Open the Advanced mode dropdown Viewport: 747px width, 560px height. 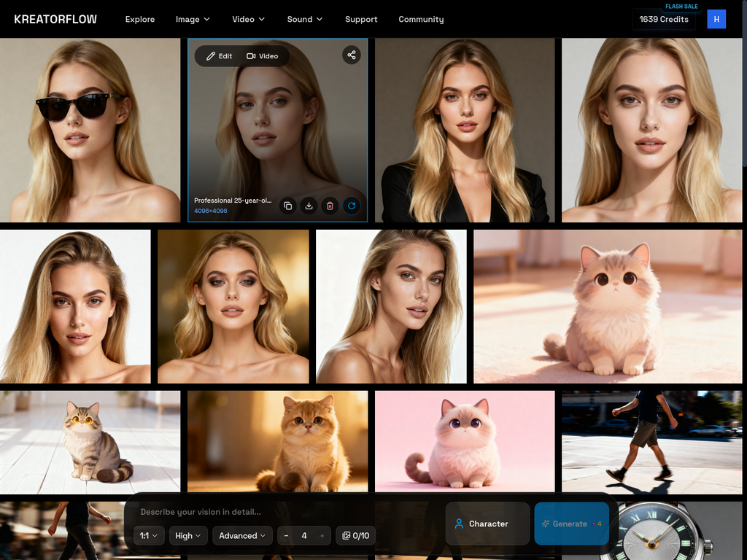242,535
